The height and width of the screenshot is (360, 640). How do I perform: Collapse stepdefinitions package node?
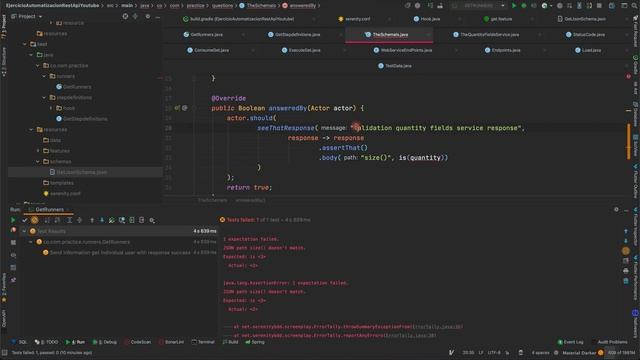coord(44,98)
